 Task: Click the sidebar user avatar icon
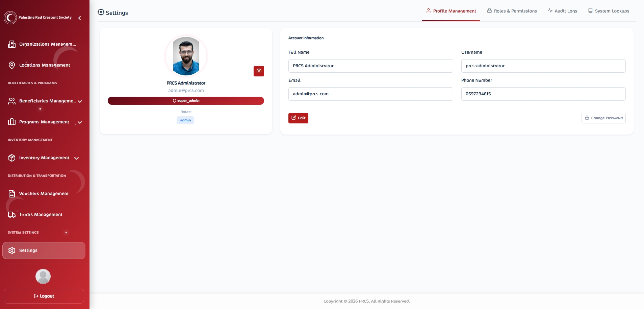(x=43, y=277)
